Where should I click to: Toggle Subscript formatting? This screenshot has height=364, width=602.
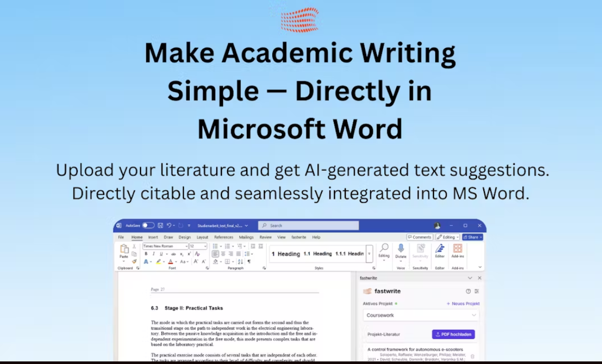click(x=181, y=254)
